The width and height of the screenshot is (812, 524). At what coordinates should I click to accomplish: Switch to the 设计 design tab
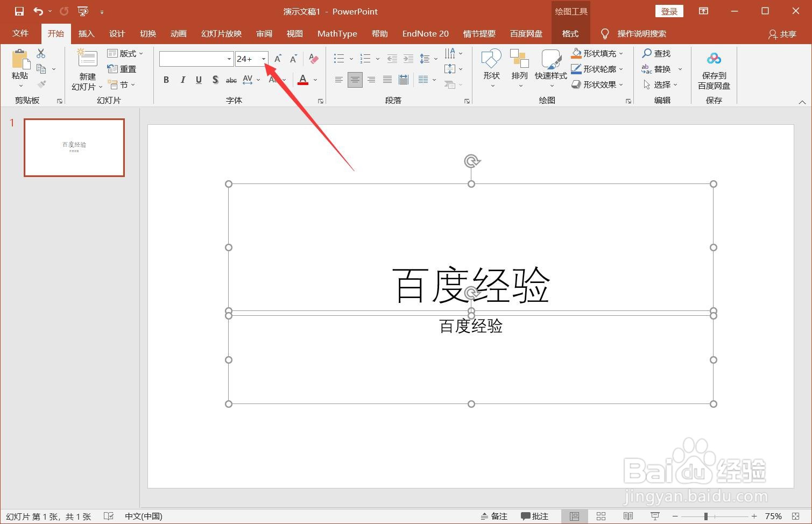[117, 33]
